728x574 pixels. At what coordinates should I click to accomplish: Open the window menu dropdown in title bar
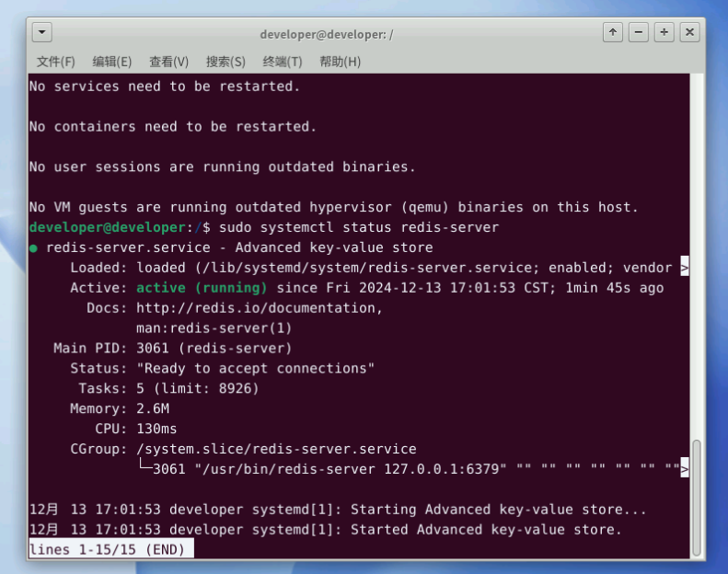pyautogui.click(x=42, y=33)
